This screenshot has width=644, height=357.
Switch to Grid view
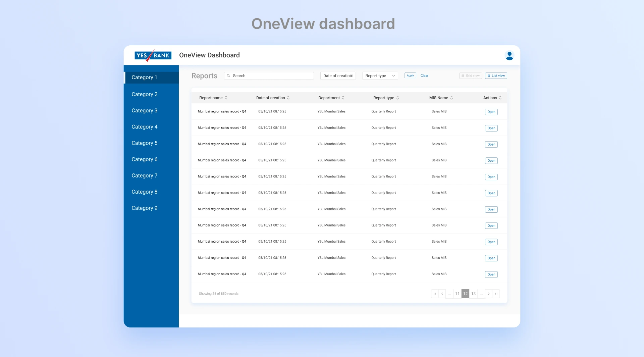(x=471, y=76)
